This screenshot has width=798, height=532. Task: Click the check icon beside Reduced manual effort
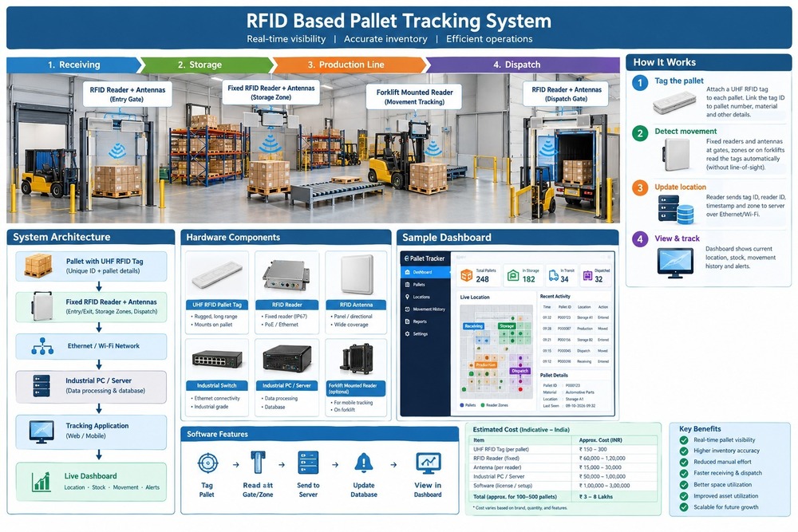point(684,463)
